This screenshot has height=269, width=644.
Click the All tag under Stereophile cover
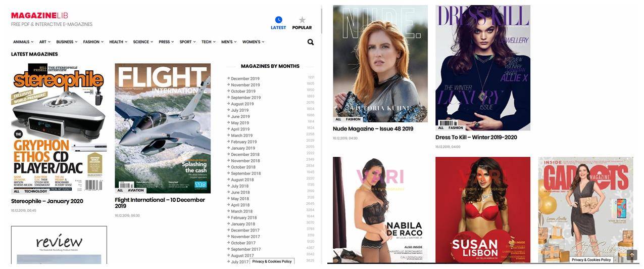click(x=17, y=192)
